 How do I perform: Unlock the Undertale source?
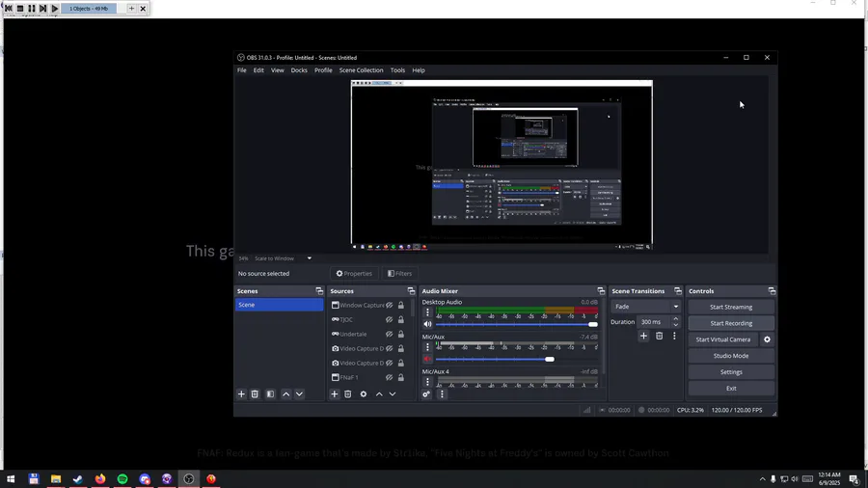pos(401,334)
